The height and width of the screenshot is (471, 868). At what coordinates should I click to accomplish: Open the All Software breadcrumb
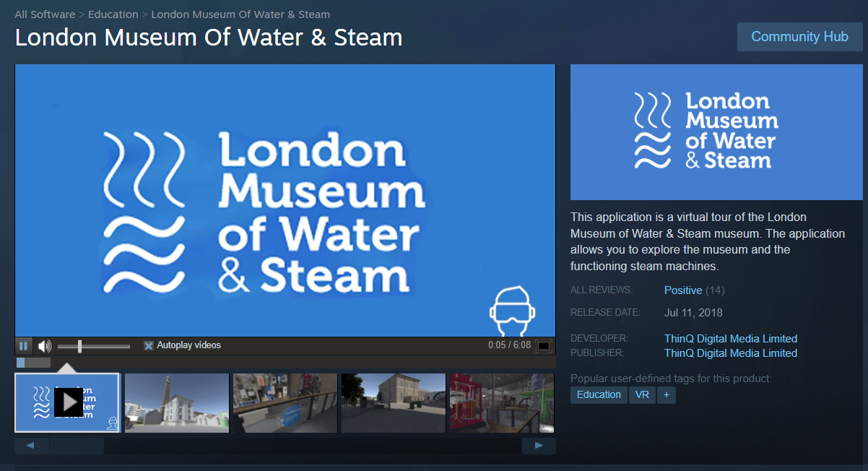(x=45, y=14)
